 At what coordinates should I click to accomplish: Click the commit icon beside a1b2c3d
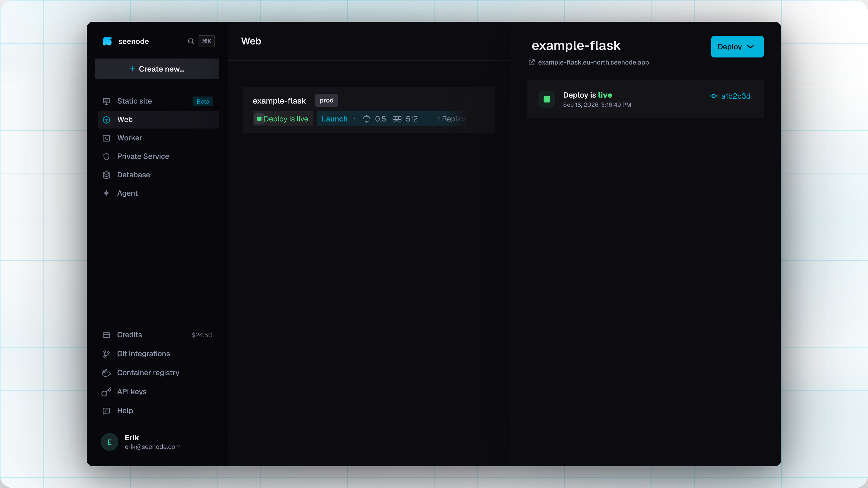click(713, 96)
